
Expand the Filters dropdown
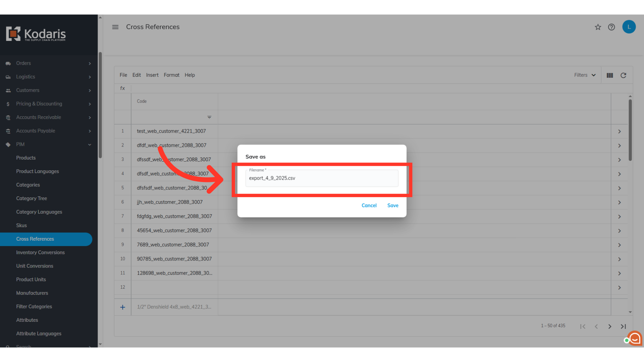[x=585, y=75]
